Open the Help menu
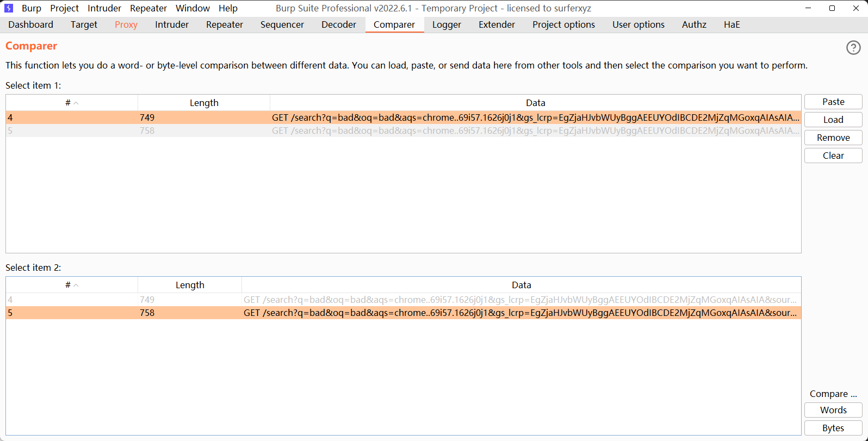Image resolution: width=868 pixels, height=441 pixels. [228, 8]
